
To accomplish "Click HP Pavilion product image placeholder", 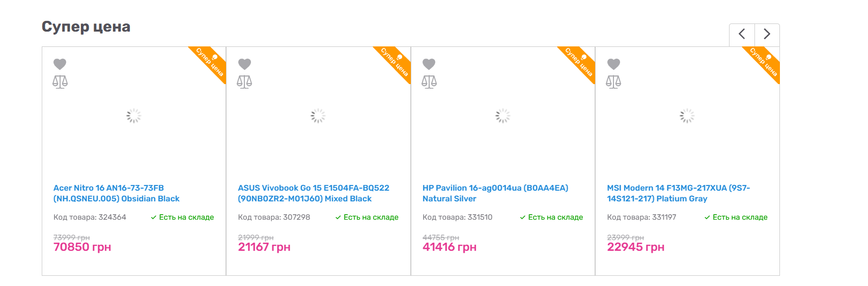I will tap(503, 116).
